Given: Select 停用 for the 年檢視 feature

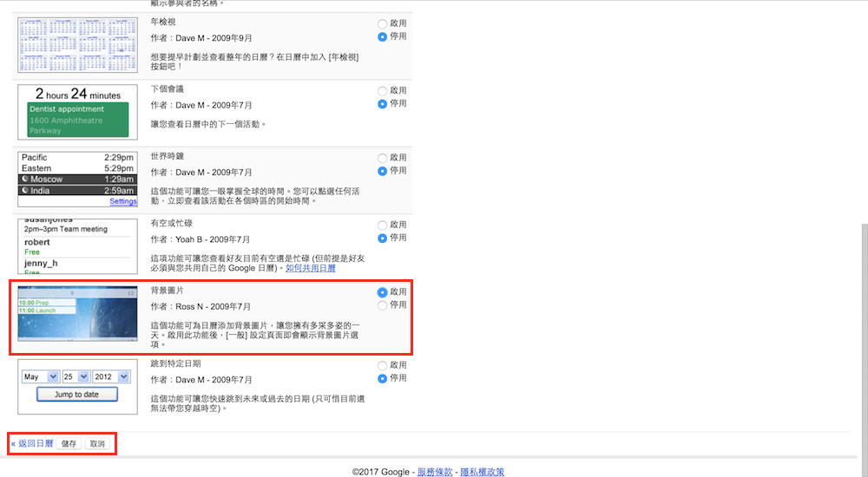Looking at the screenshot, I should pos(382,37).
